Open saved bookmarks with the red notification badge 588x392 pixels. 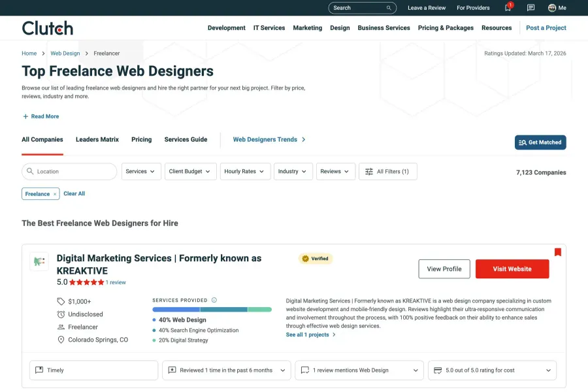[508, 8]
